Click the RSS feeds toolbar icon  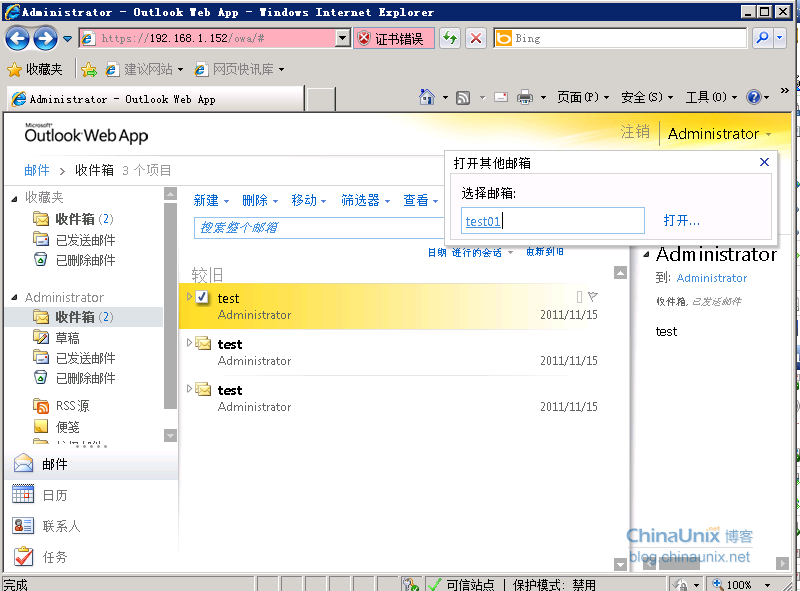463,97
